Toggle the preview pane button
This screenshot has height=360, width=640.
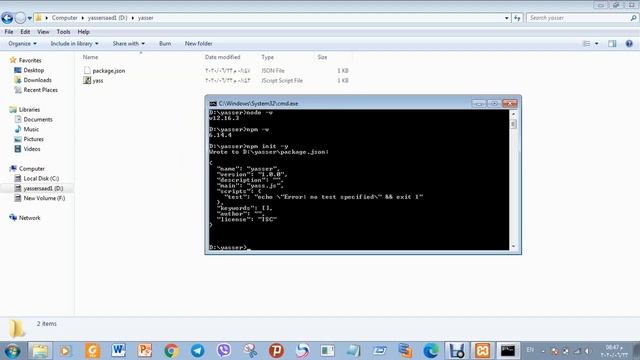point(612,43)
